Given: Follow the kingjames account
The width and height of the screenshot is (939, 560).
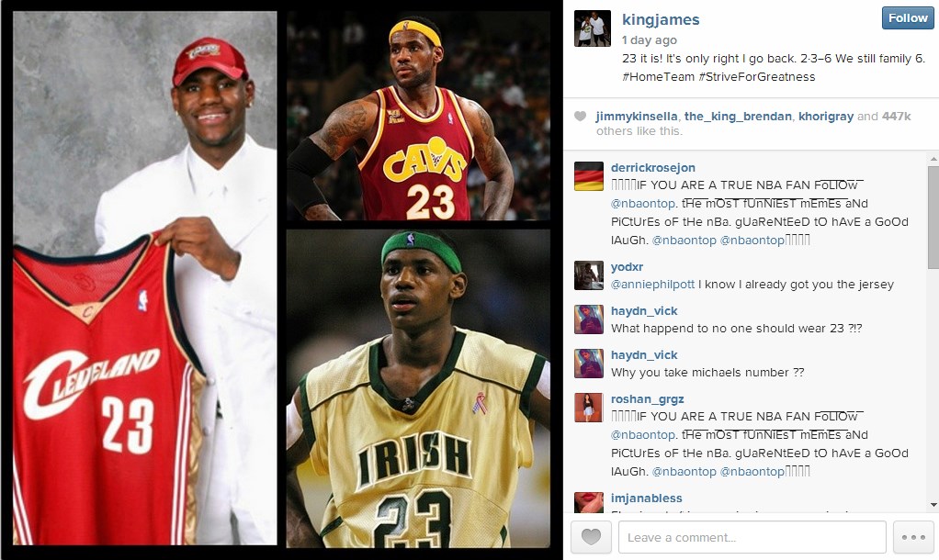Looking at the screenshot, I should (x=907, y=18).
